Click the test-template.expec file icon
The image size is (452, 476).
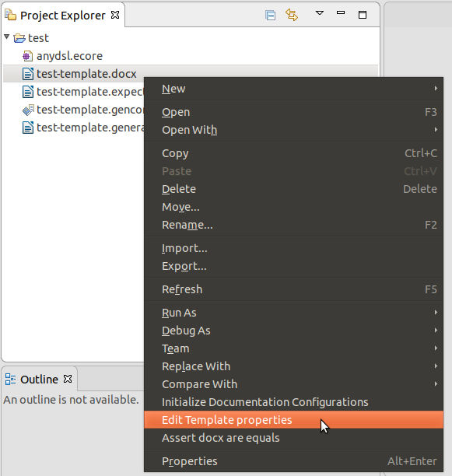[x=28, y=92]
